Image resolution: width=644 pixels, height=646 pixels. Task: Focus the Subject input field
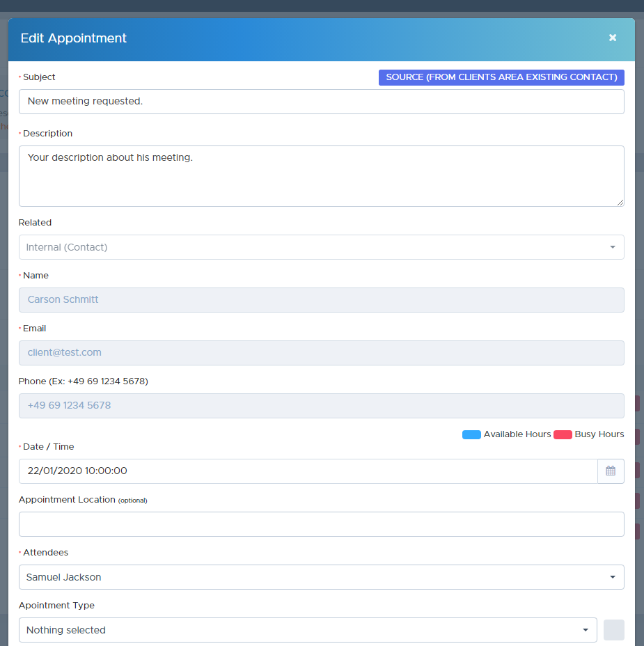pos(321,102)
